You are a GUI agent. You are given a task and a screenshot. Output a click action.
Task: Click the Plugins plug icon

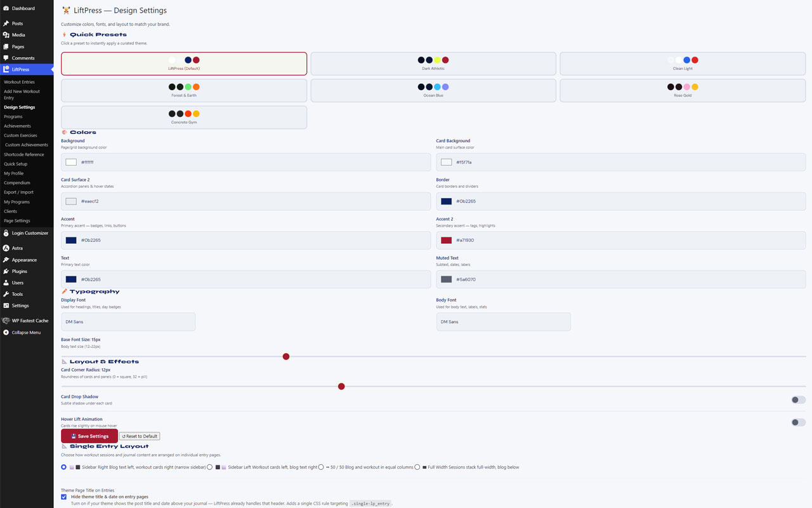point(6,271)
